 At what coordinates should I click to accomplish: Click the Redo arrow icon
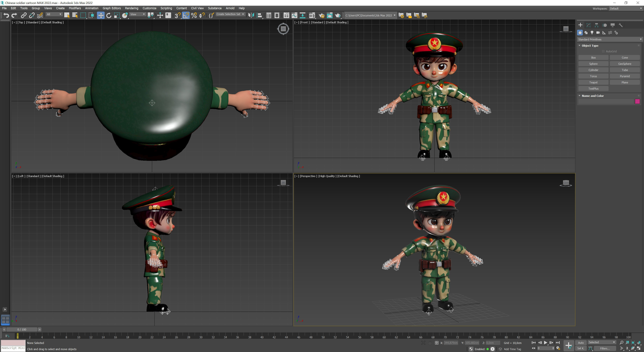(14, 15)
